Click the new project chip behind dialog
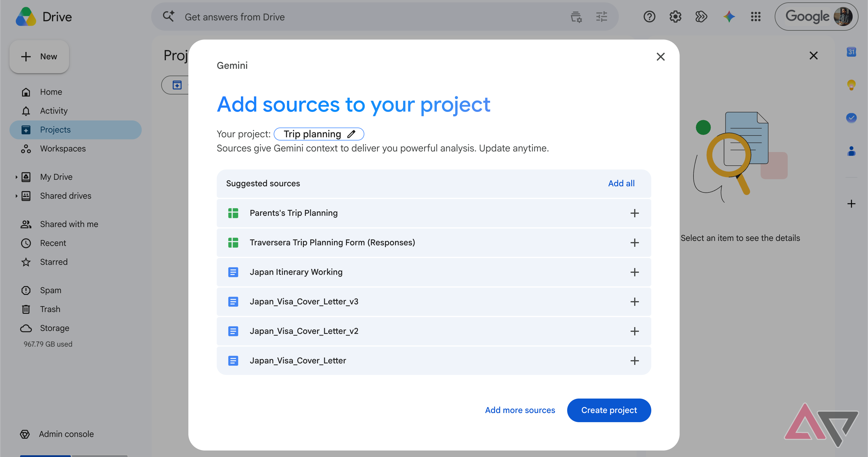The height and width of the screenshot is (457, 868). 175,85
